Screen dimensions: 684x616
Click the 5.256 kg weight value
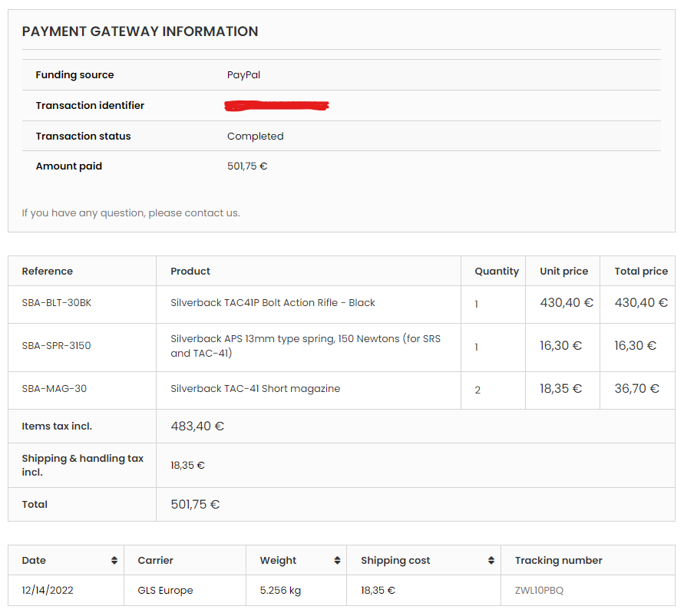coord(279,591)
